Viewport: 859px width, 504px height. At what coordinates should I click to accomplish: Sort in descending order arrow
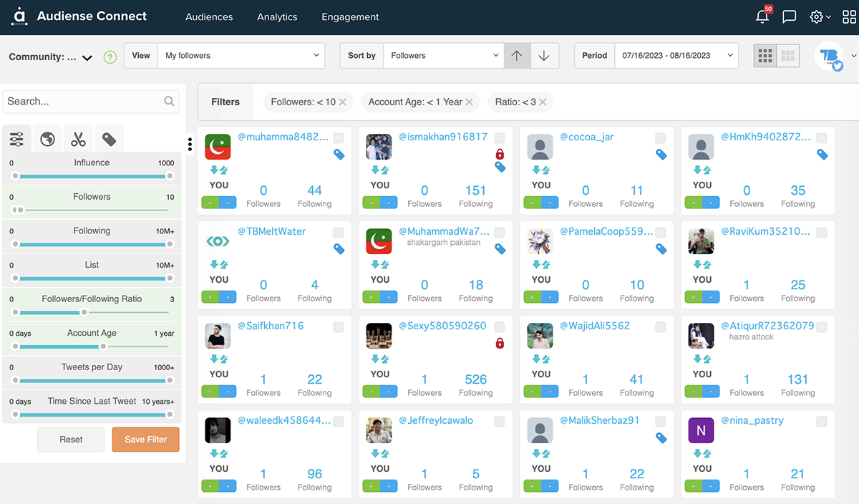click(544, 55)
